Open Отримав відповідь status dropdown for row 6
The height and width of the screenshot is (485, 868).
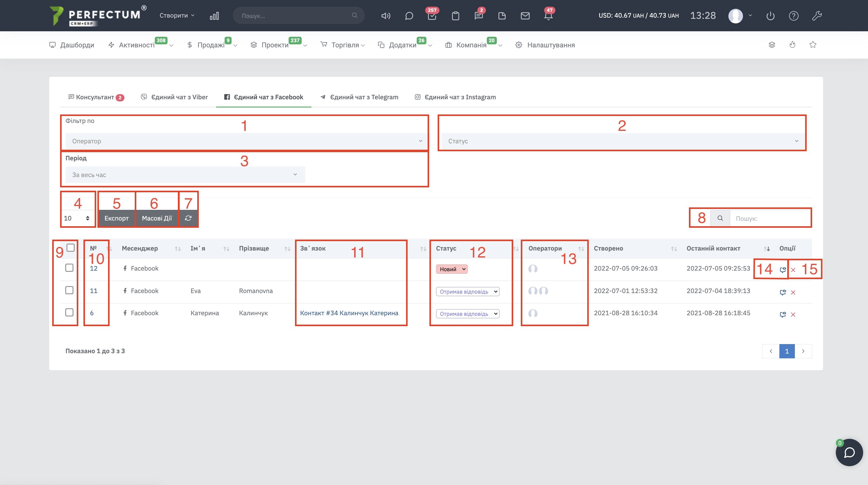[x=468, y=314]
